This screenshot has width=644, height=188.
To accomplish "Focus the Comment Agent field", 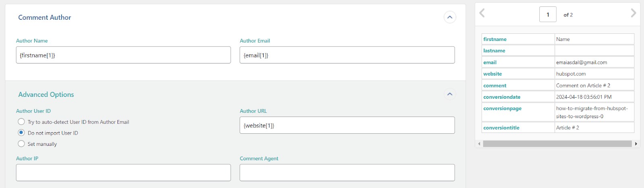I will 347,173.
